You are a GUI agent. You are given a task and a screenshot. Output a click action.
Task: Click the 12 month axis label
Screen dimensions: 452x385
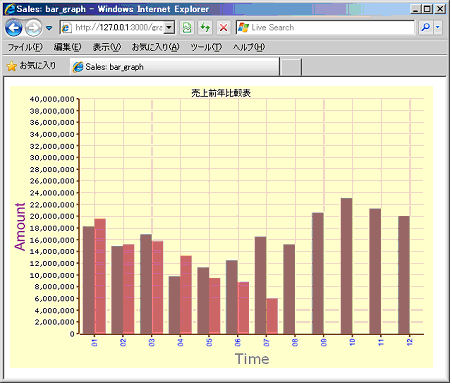coord(410,342)
